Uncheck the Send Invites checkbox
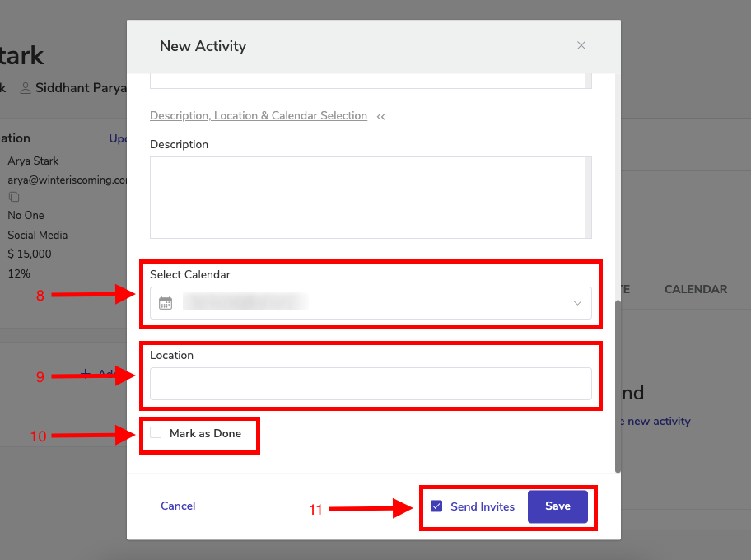Image resolution: width=751 pixels, height=560 pixels. coord(436,506)
